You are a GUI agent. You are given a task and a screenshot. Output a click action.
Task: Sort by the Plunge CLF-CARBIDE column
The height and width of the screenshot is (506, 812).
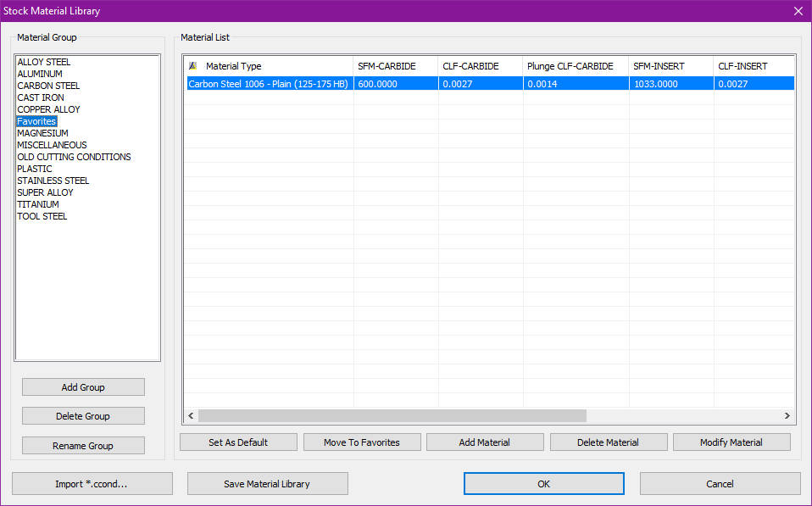pyautogui.click(x=568, y=66)
